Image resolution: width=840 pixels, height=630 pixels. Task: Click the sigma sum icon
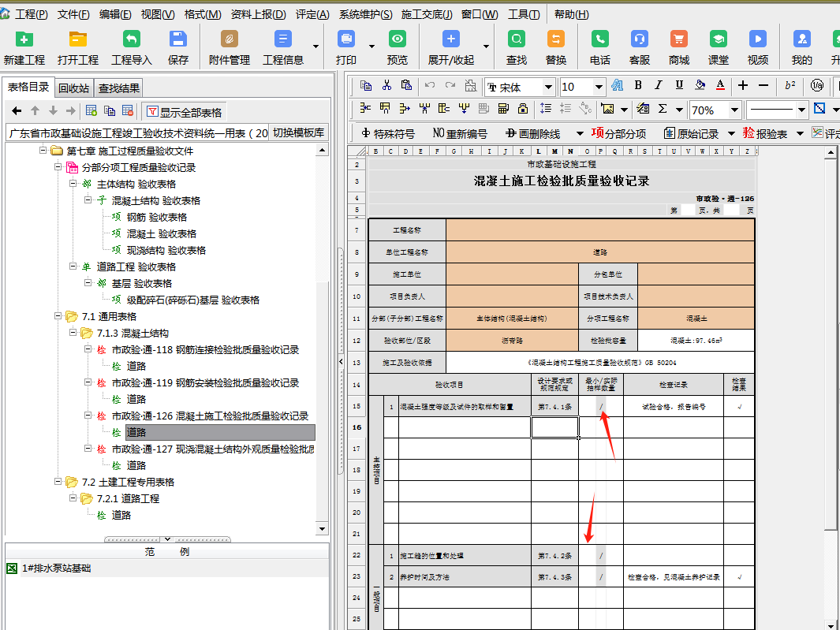coord(663,109)
